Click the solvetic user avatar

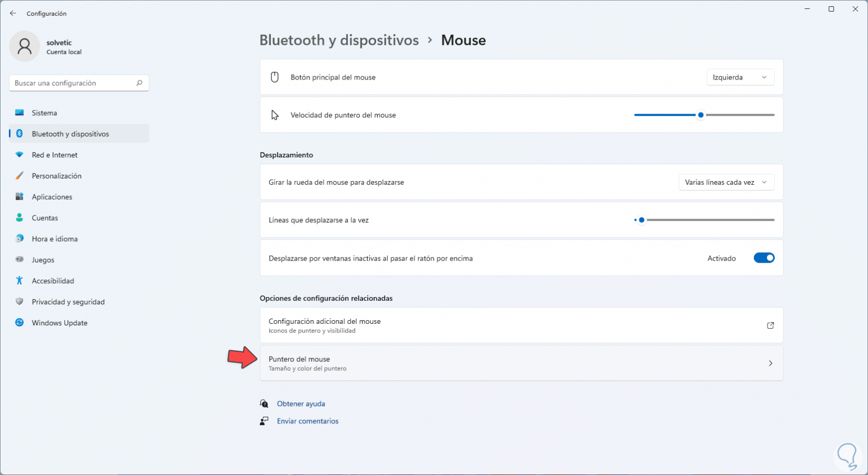[24, 46]
